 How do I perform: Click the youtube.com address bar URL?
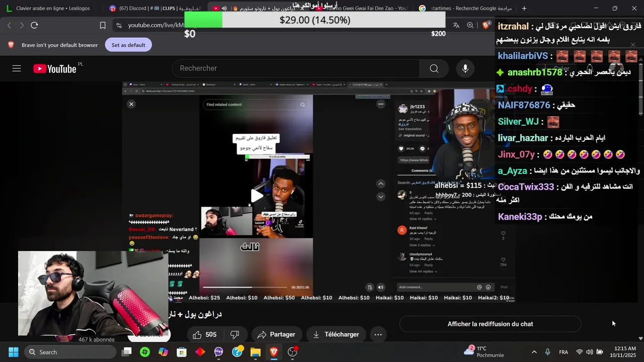click(x=156, y=25)
